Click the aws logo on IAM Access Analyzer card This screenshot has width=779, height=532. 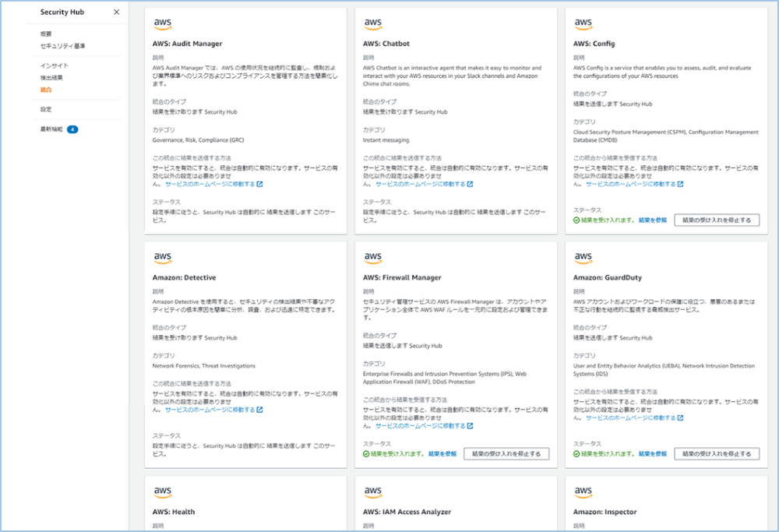(x=372, y=491)
